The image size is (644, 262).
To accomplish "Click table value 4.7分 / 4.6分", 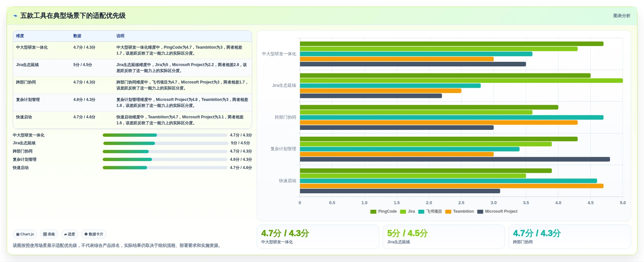I will pyautogui.click(x=84, y=117).
